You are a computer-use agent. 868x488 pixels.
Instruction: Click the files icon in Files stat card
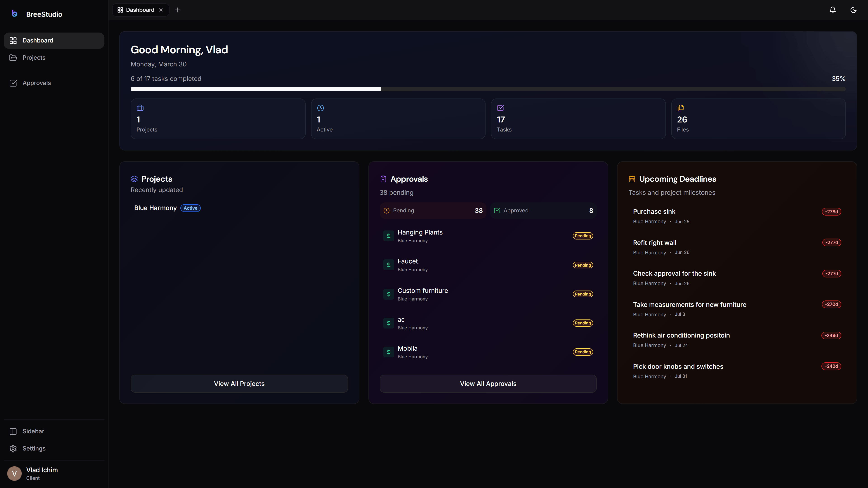pos(681,108)
